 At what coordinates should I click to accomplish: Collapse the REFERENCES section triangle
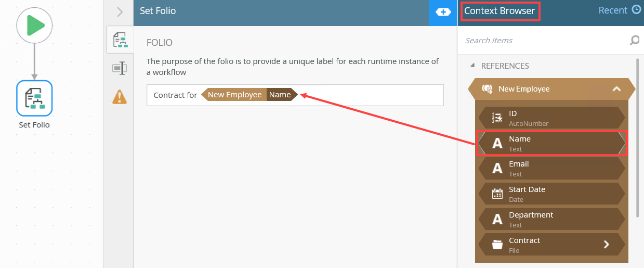click(472, 66)
